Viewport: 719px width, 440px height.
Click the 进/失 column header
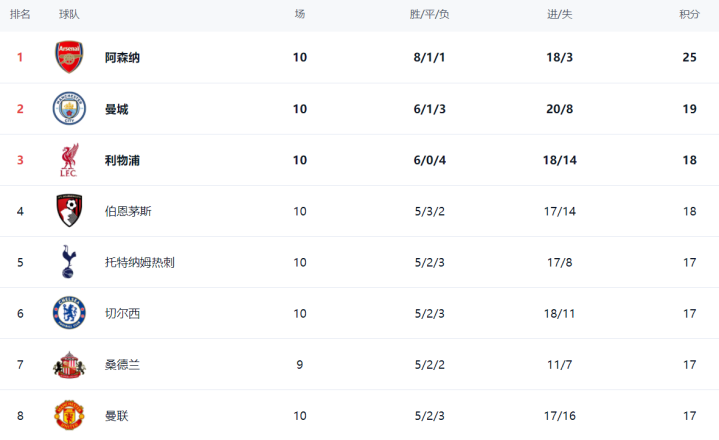pos(559,14)
